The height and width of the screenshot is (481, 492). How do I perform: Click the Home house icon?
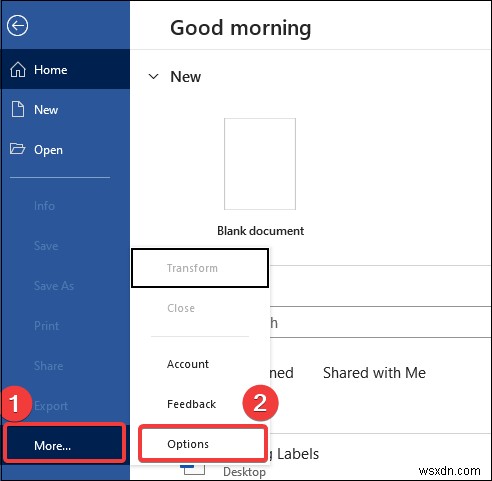click(18, 70)
